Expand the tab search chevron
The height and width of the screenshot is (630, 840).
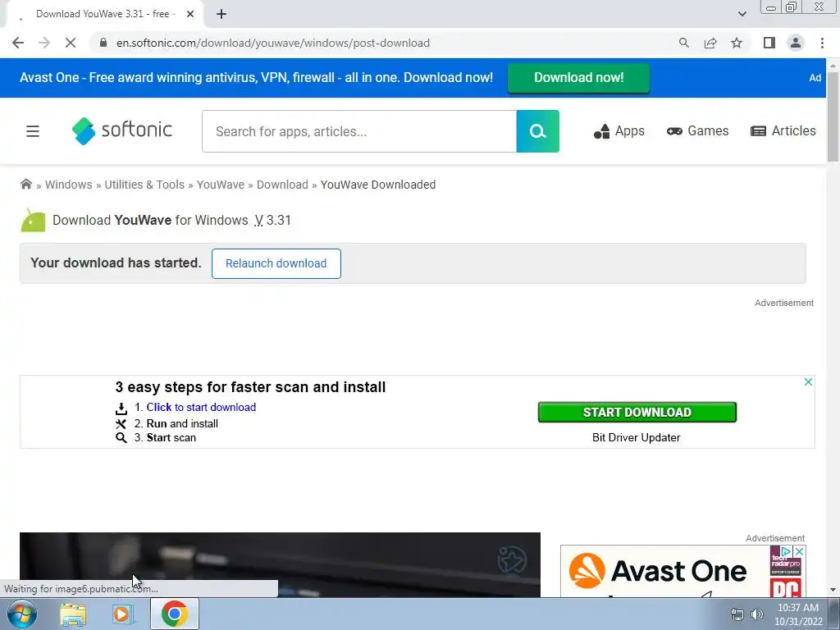(742, 14)
